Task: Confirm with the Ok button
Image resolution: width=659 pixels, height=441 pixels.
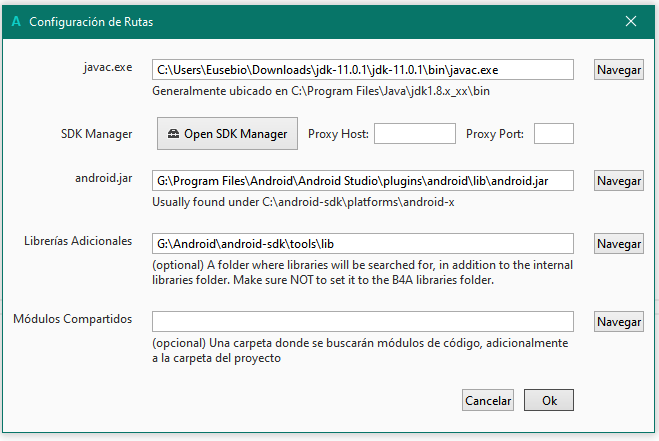Action: (x=549, y=400)
